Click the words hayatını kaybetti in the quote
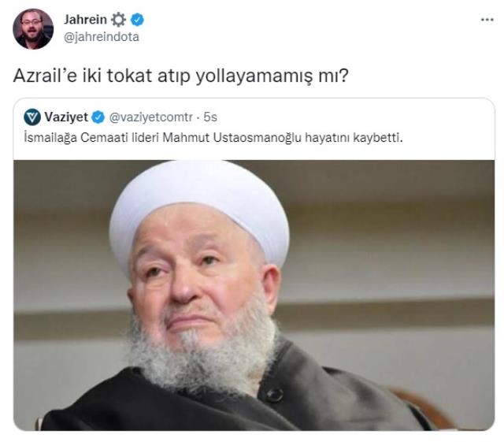504x442 pixels. (x=354, y=138)
